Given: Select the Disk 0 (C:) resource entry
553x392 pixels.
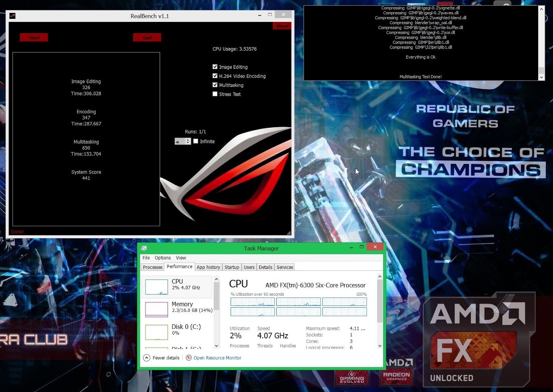Looking at the screenshot, I should coord(177,332).
